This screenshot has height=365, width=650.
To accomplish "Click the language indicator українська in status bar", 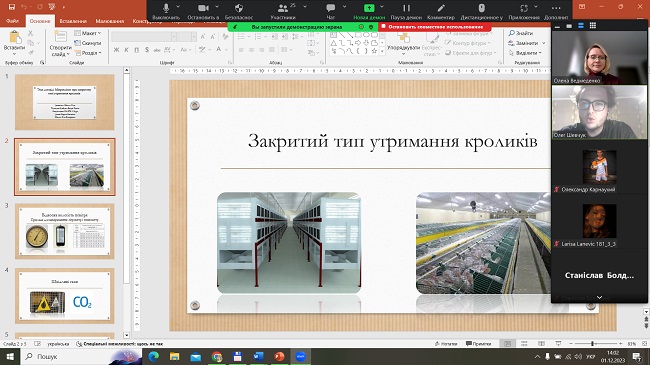I will pos(58,343).
